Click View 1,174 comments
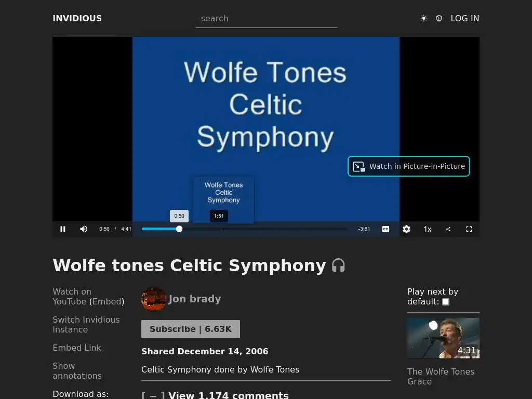This screenshot has width=532, height=399. click(x=229, y=395)
